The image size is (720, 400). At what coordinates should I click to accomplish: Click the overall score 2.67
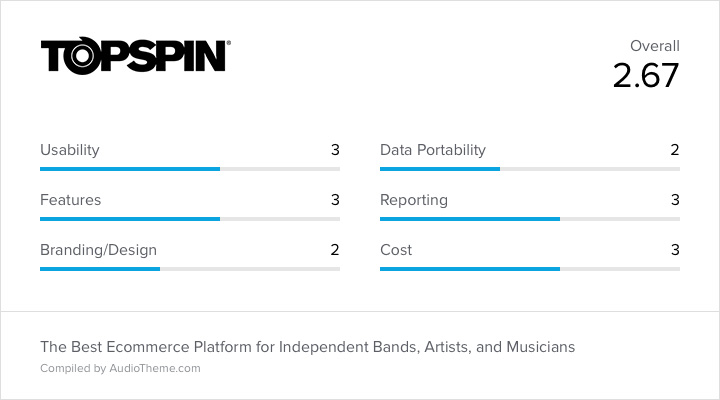tap(646, 75)
